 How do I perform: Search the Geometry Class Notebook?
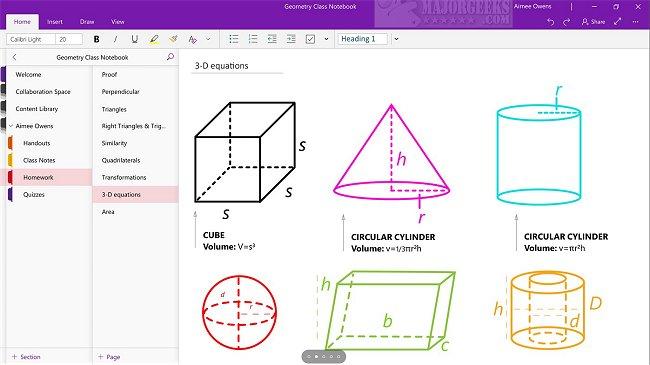pos(170,57)
